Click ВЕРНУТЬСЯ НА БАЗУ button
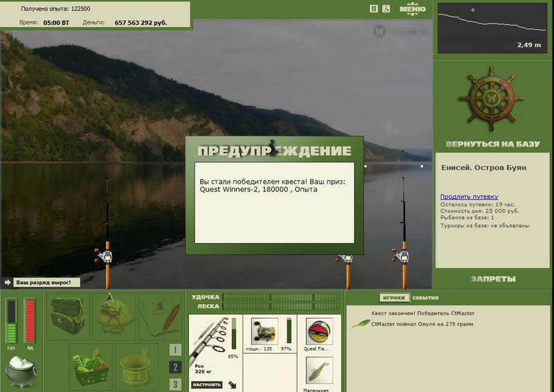This screenshot has height=392, width=554. click(493, 144)
